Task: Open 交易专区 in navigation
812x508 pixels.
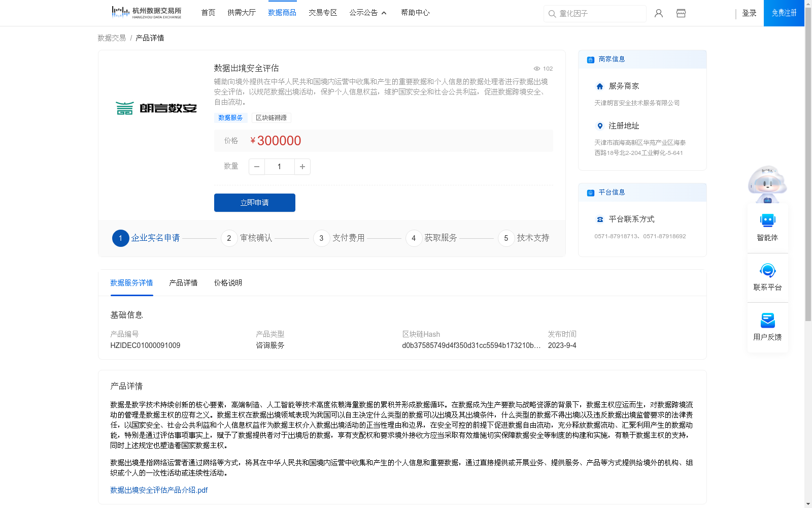Action: (323, 13)
